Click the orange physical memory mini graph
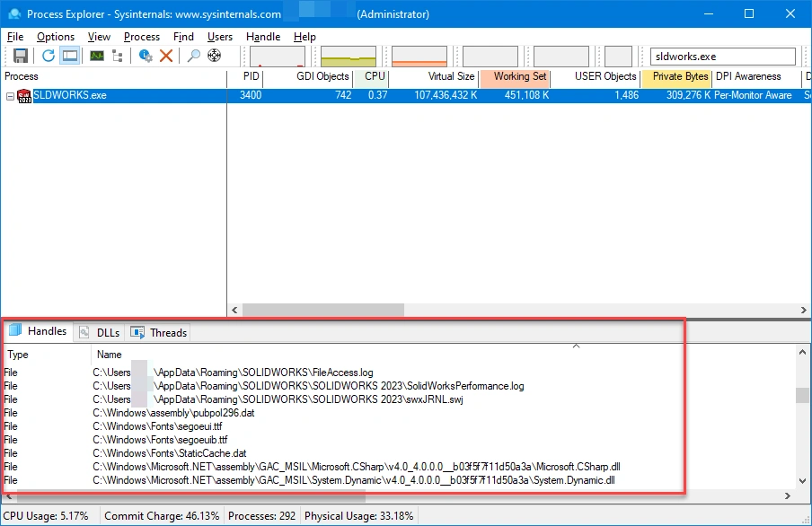The height and width of the screenshot is (526, 812). (419, 57)
